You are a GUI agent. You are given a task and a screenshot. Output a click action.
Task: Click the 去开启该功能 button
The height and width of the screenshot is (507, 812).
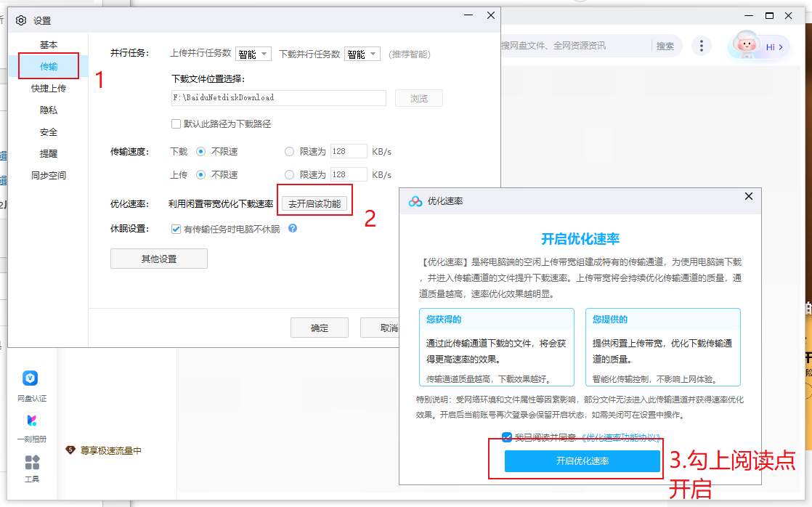314,204
